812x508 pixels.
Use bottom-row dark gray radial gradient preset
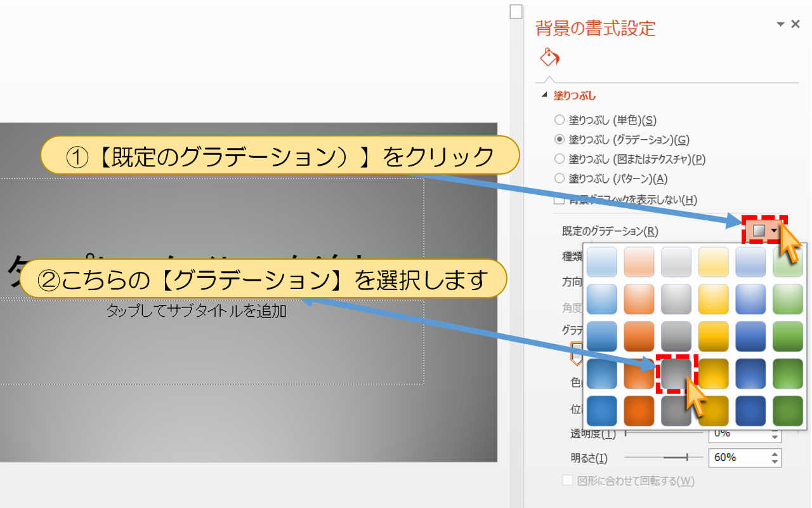point(676,411)
